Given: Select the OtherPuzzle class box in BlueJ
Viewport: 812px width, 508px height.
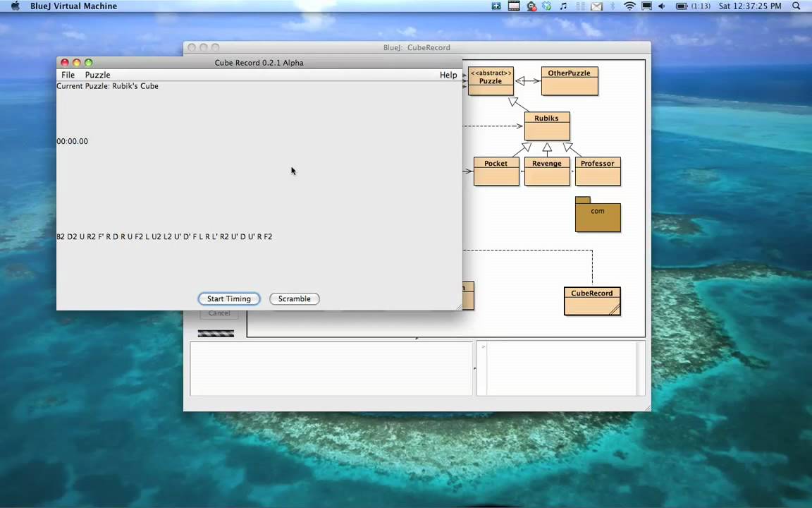Looking at the screenshot, I should [569, 81].
